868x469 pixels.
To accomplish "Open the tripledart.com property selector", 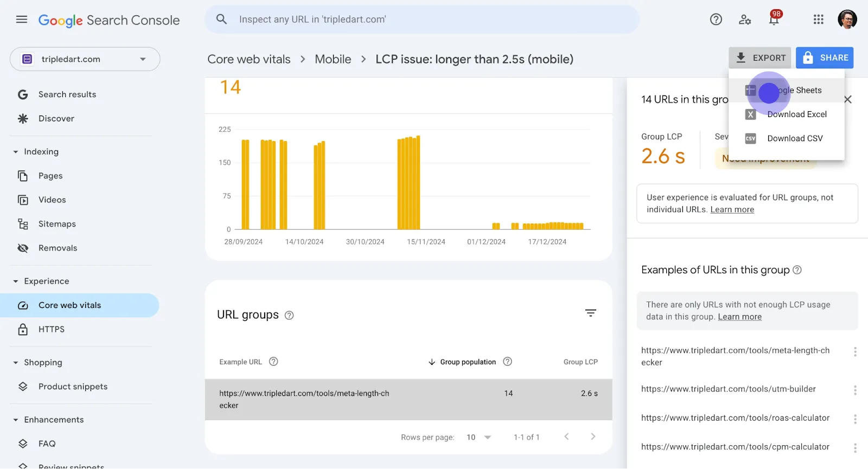I will [x=85, y=59].
